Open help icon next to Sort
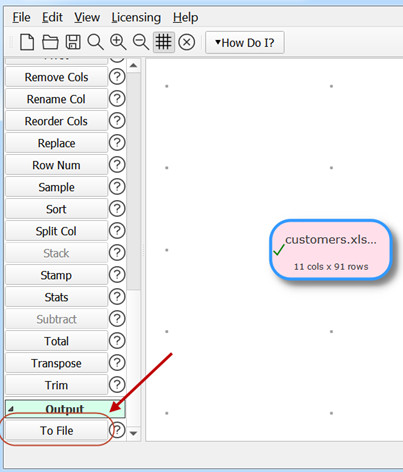The width and height of the screenshot is (403, 472). (117, 209)
